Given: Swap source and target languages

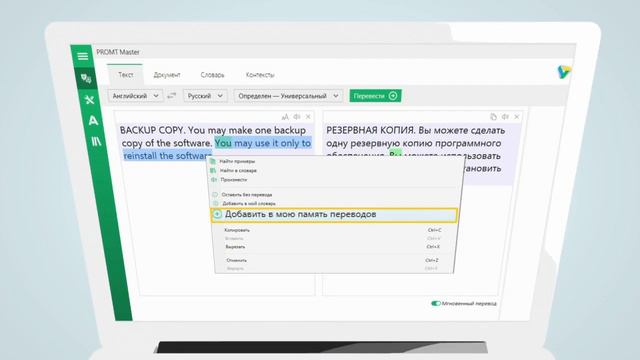Looking at the screenshot, I should pos(172,96).
